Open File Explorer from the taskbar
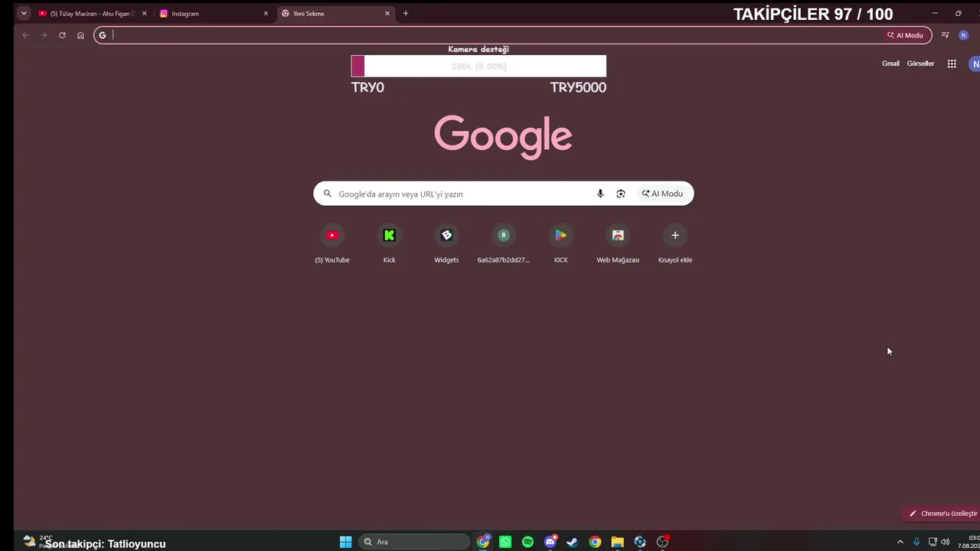This screenshot has height=551, width=980. pos(617,542)
